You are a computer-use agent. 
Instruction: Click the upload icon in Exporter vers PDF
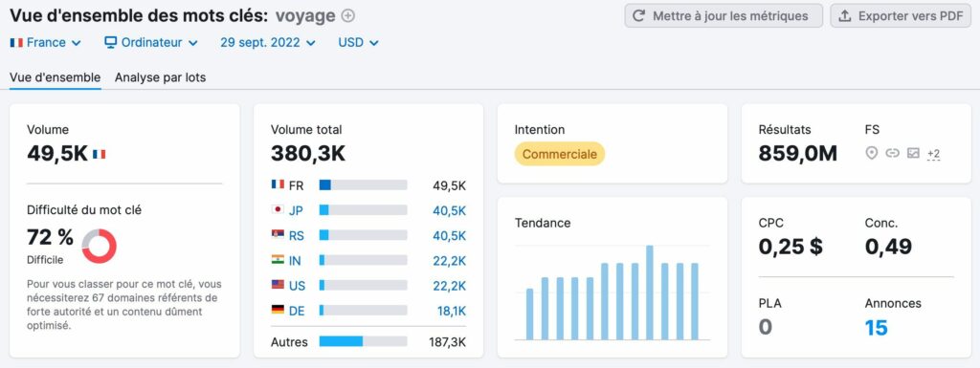click(x=845, y=16)
